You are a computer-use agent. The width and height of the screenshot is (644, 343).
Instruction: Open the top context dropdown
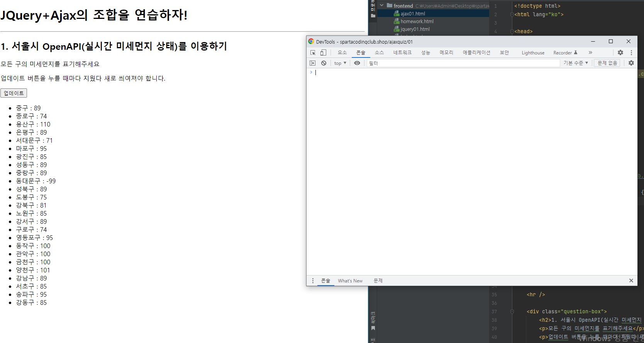(340, 63)
